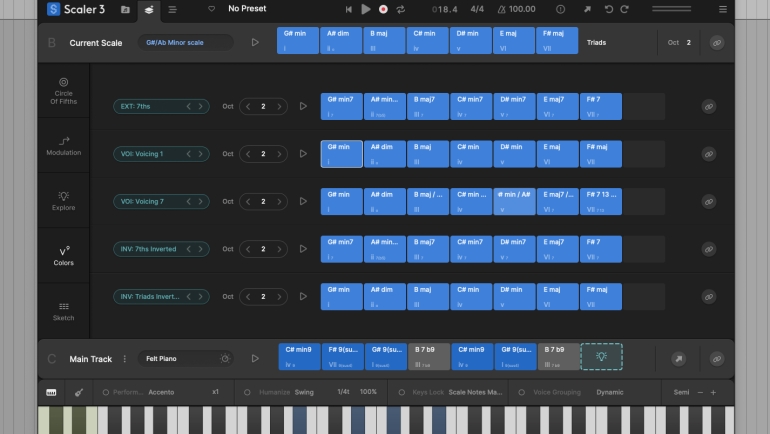Open the VOI: Voicing 7 selector
Screen dimensions: 770x434
pos(161,202)
